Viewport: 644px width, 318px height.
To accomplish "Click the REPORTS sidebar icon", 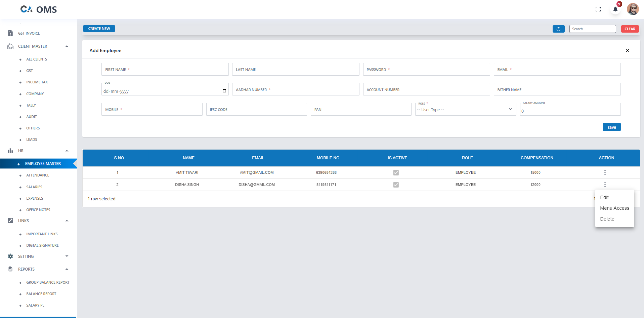I will pos(10,269).
